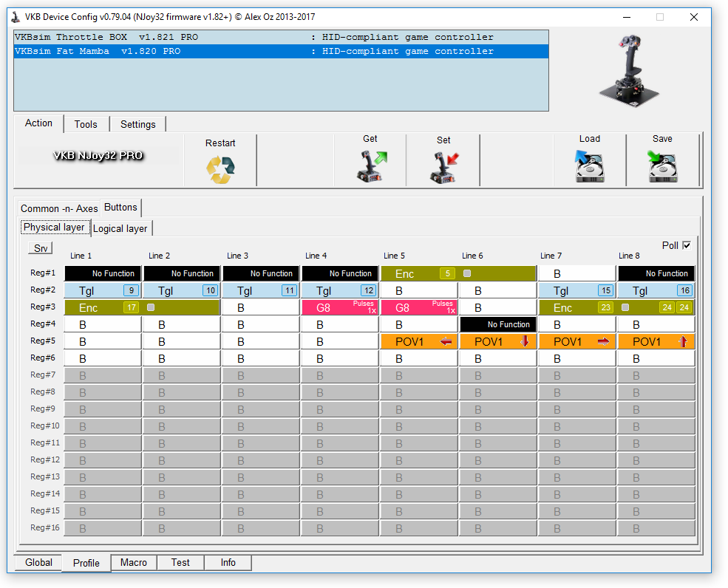Select VKBsim Fat Mamba in device list
Viewport: 728px width, 588px height.
pos(281,51)
